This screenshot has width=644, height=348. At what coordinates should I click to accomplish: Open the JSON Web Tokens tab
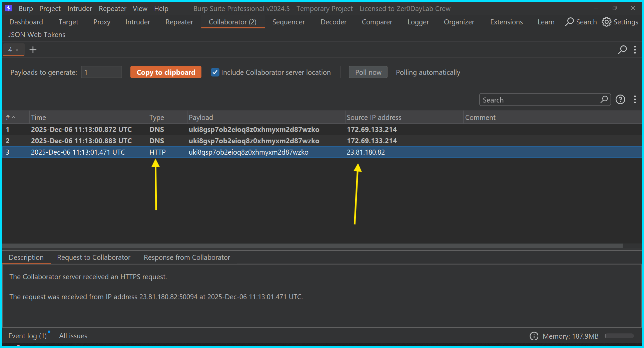pyautogui.click(x=37, y=35)
